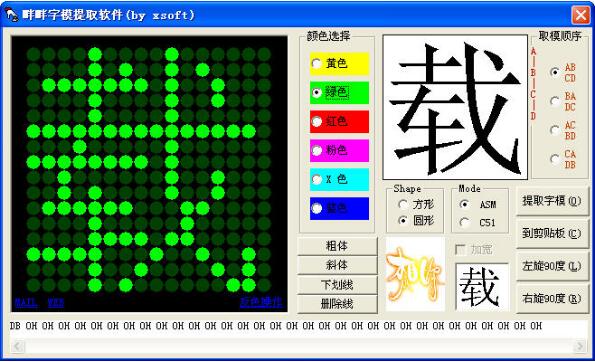This screenshot has width=595, height=362.
Task: Click the app icon in title bar
Action: [11, 15]
